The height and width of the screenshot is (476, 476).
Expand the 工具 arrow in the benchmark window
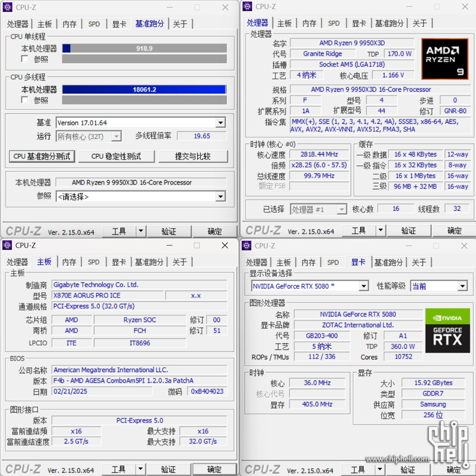pos(140,231)
